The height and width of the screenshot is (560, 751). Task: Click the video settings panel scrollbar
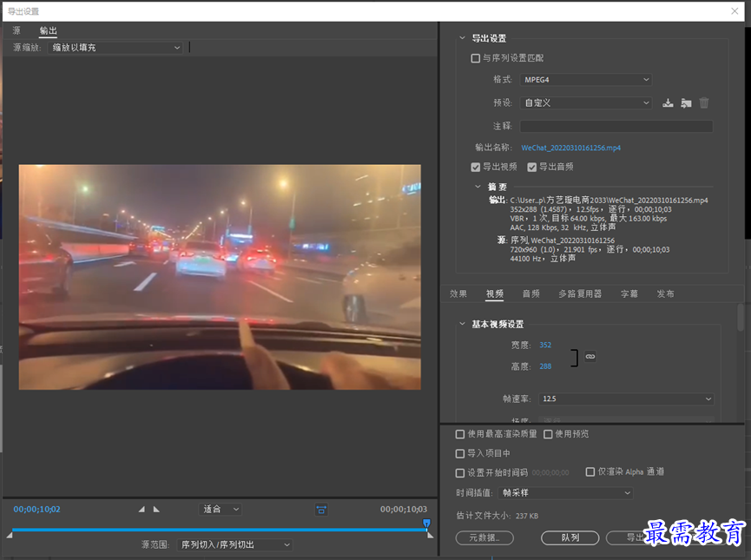pos(741,318)
